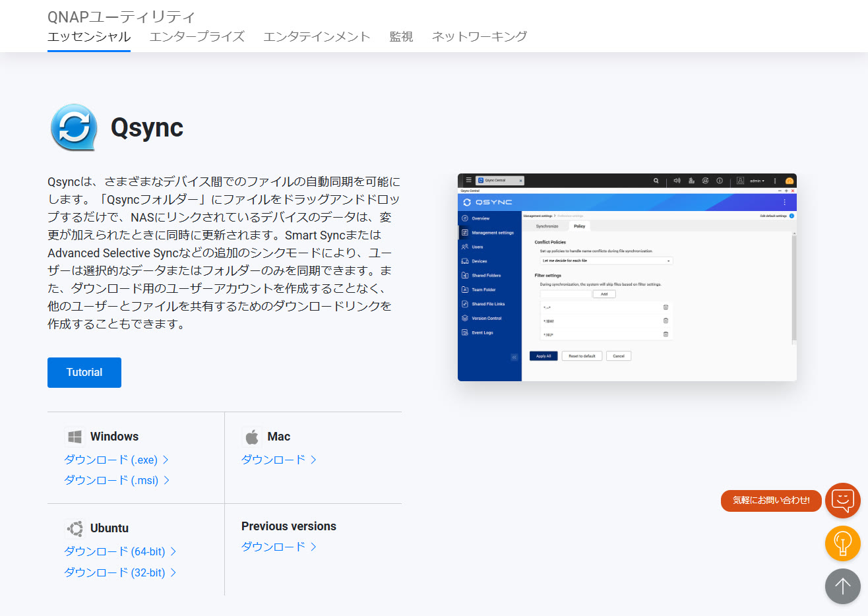Click the Mac platform label
This screenshot has height=616, width=868.
coord(279,437)
